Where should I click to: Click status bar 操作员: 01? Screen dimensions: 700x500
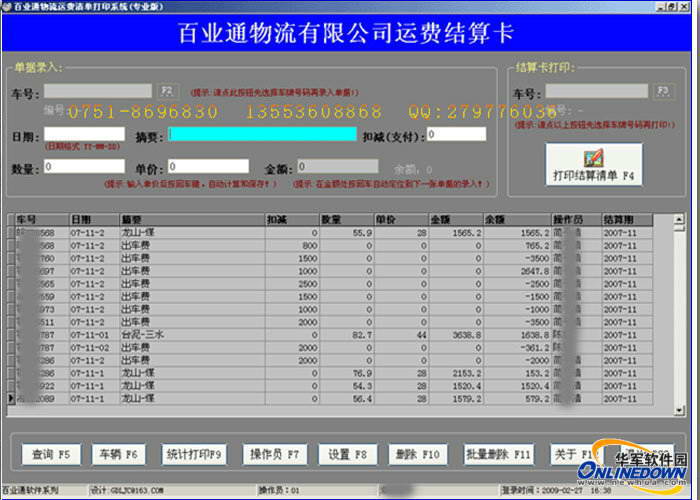coord(279,490)
